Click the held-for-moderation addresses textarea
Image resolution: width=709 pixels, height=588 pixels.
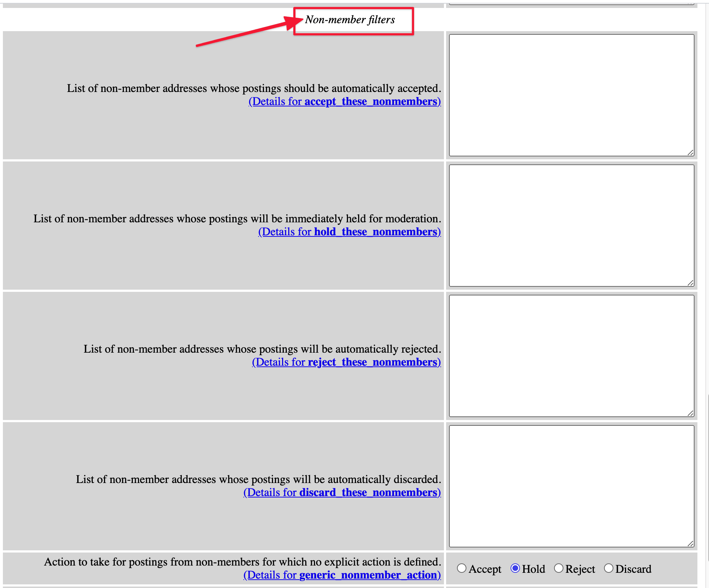[x=571, y=226]
